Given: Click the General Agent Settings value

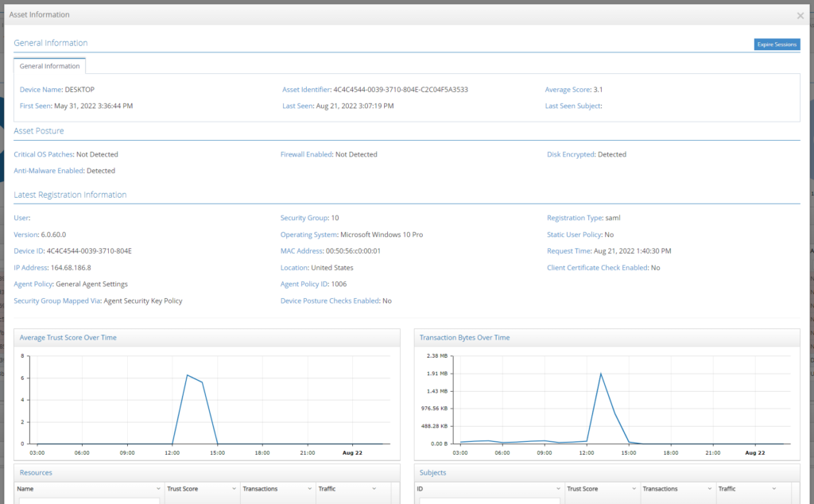Looking at the screenshot, I should pyautogui.click(x=92, y=284).
